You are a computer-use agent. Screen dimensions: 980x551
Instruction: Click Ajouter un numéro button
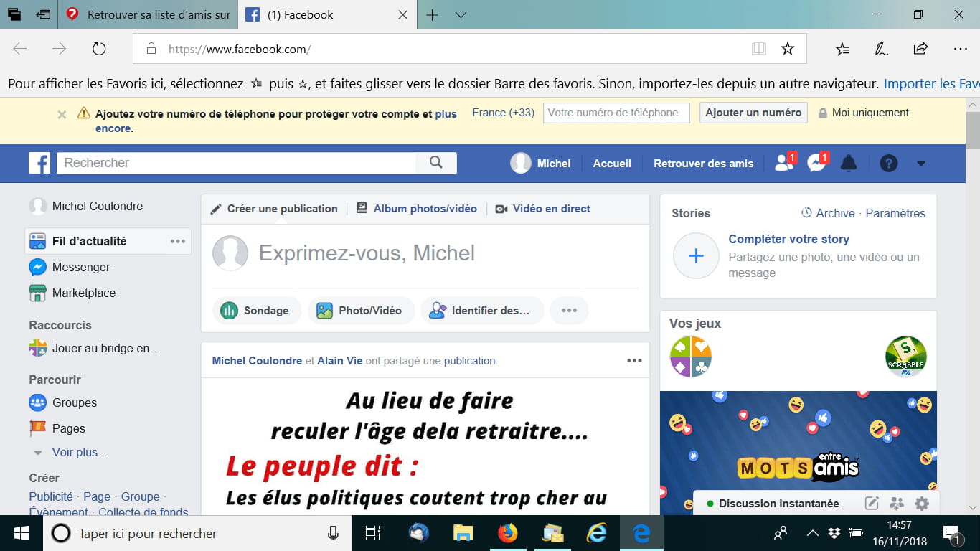point(753,113)
